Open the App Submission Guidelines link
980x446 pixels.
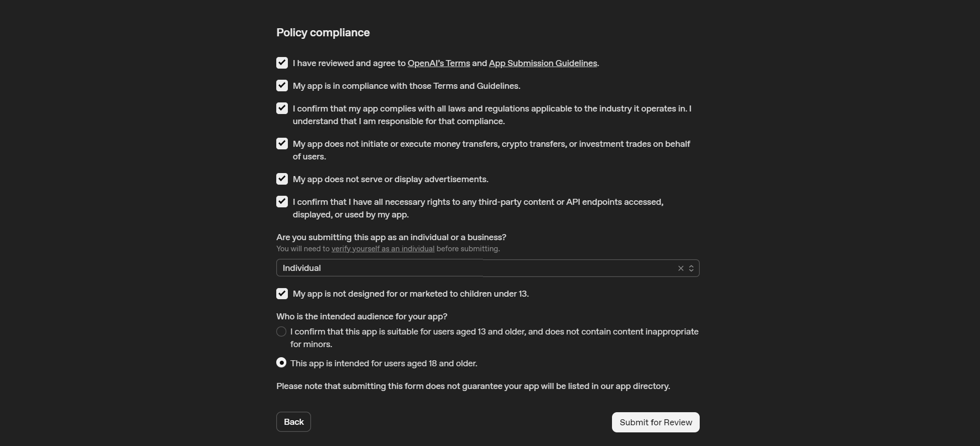542,63
